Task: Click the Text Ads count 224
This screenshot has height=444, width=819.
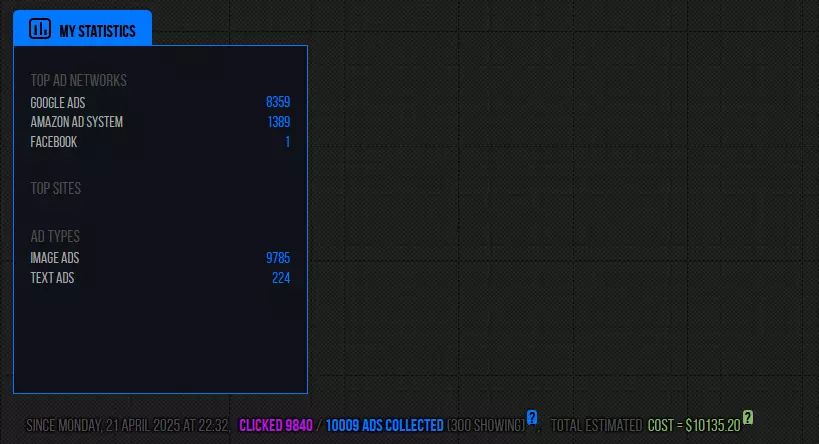Action: pos(281,278)
